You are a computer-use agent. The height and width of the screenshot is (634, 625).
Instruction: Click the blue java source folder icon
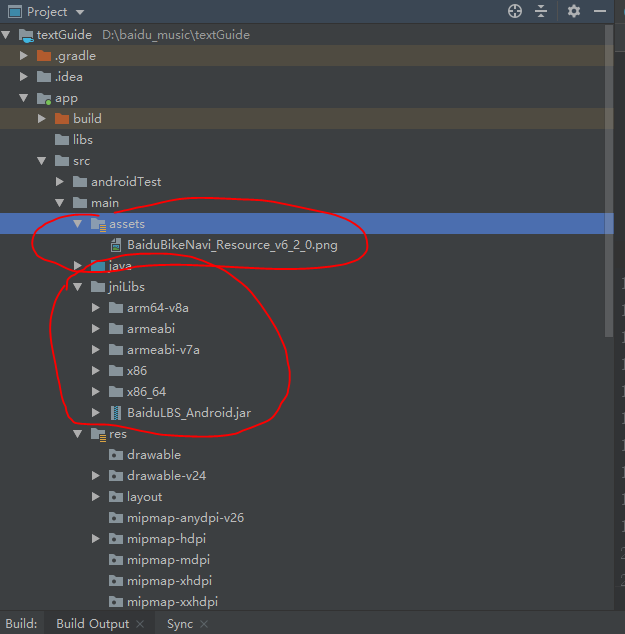tap(98, 266)
